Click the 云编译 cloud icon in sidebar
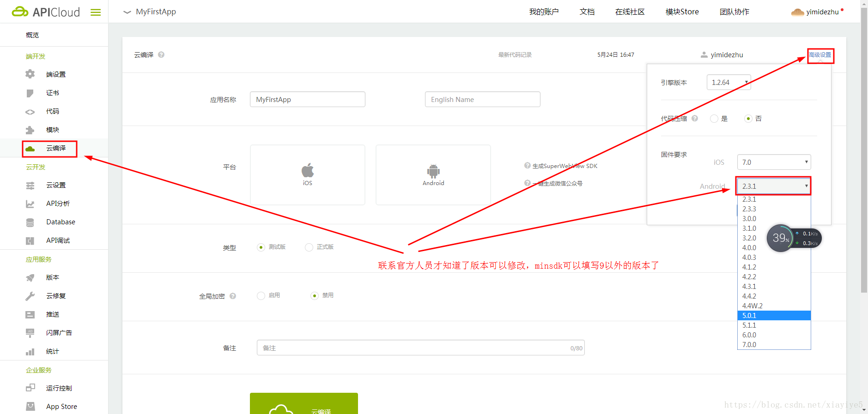The height and width of the screenshot is (414, 868). pyautogui.click(x=30, y=149)
